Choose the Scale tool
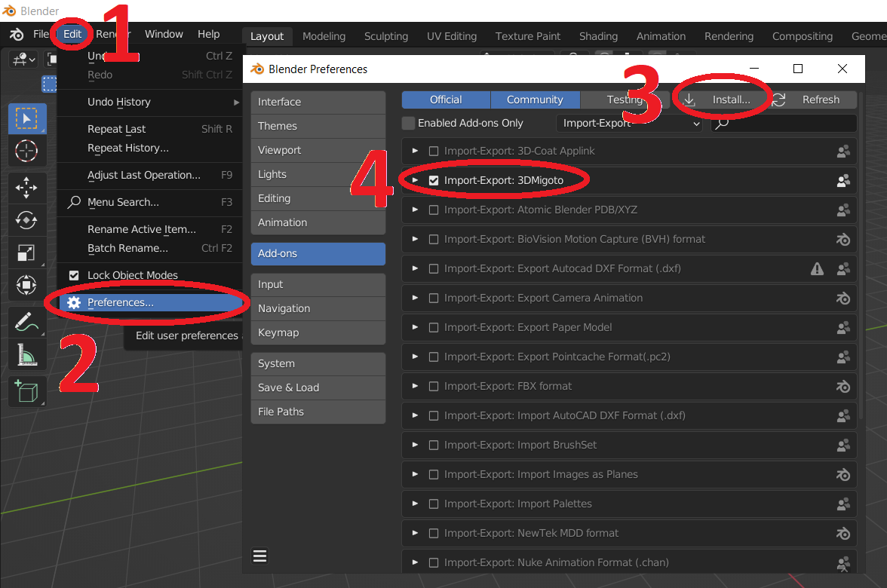Image resolution: width=887 pixels, height=588 pixels. point(26,252)
